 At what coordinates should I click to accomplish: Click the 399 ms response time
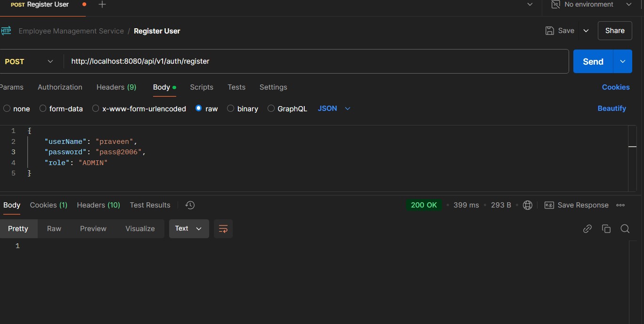click(x=466, y=205)
